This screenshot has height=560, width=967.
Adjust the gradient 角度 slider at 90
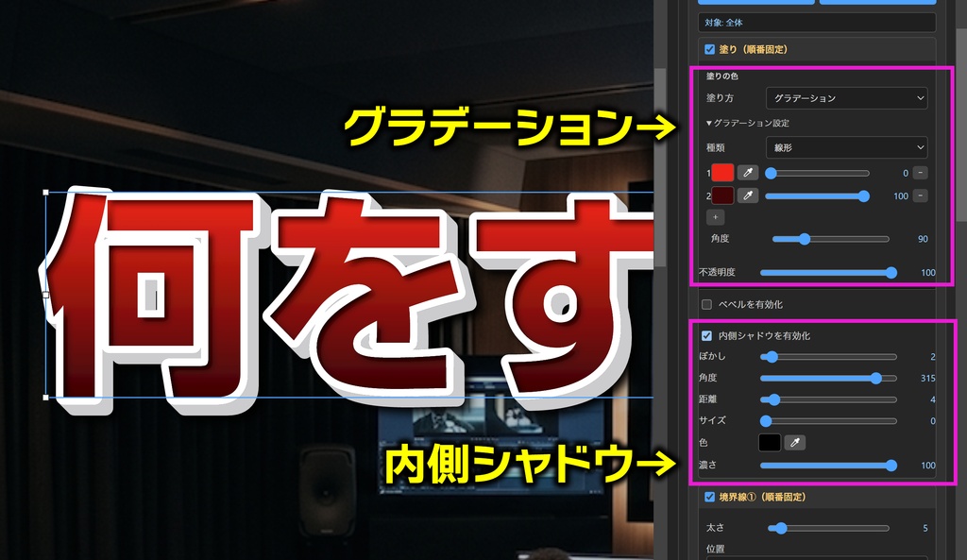(x=831, y=239)
